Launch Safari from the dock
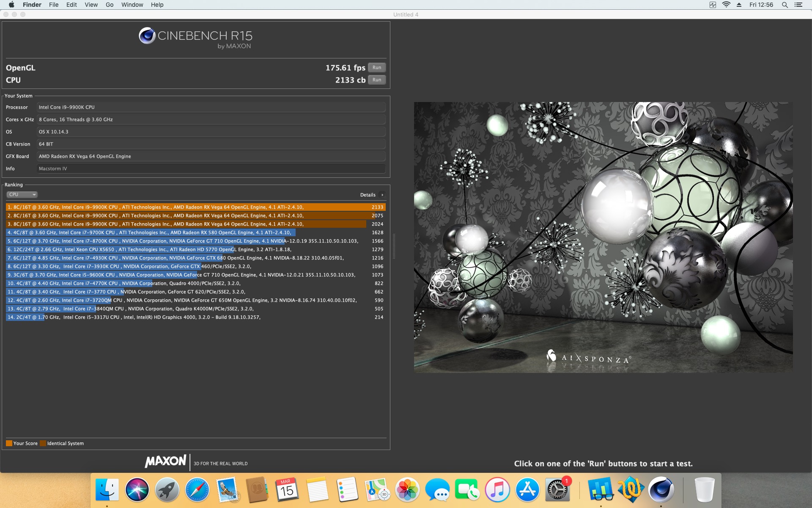Image resolution: width=812 pixels, height=508 pixels. pos(197,490)
